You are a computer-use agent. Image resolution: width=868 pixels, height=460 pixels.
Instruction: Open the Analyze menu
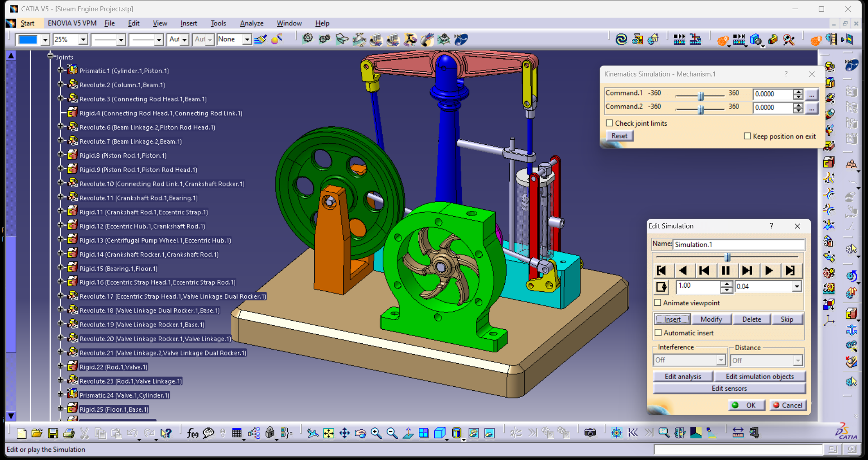click(x=251, y=23)
